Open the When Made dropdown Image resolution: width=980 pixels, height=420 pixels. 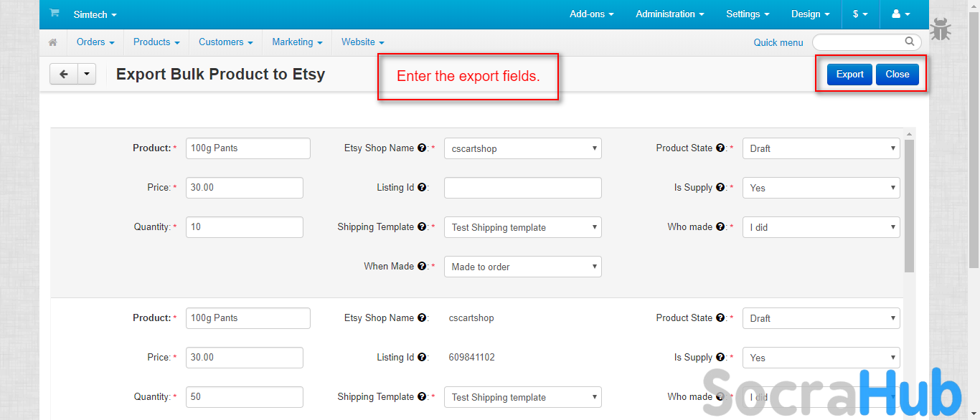522,267
